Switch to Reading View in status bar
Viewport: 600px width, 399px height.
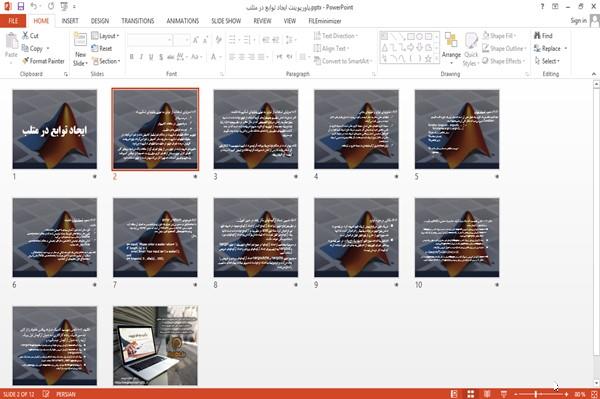(487, 394)
